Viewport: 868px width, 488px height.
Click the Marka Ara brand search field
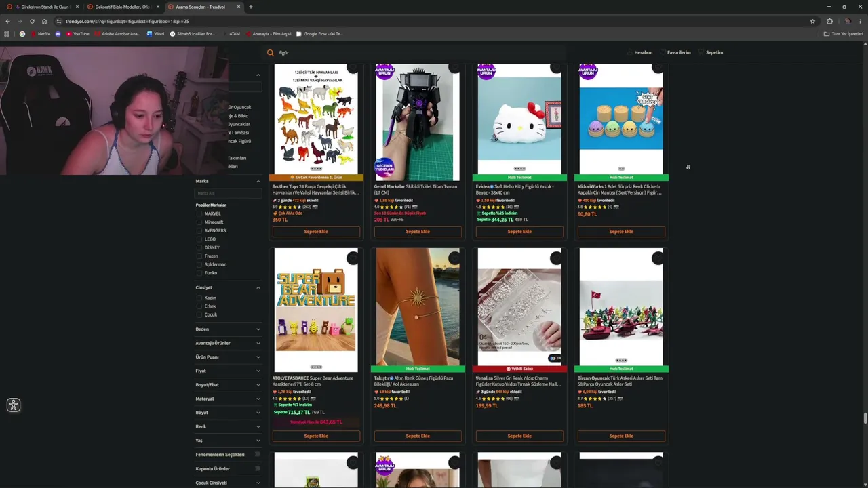(x=229, y=193)
